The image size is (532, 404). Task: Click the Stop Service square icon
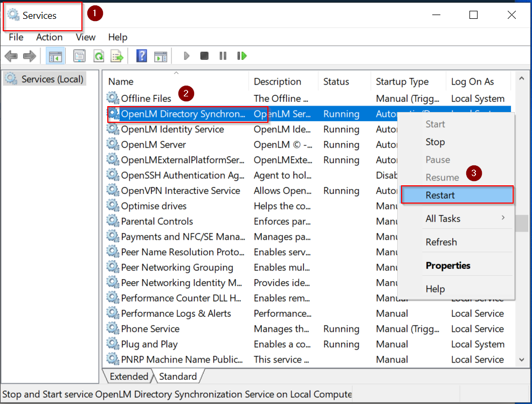pos(204,56)
